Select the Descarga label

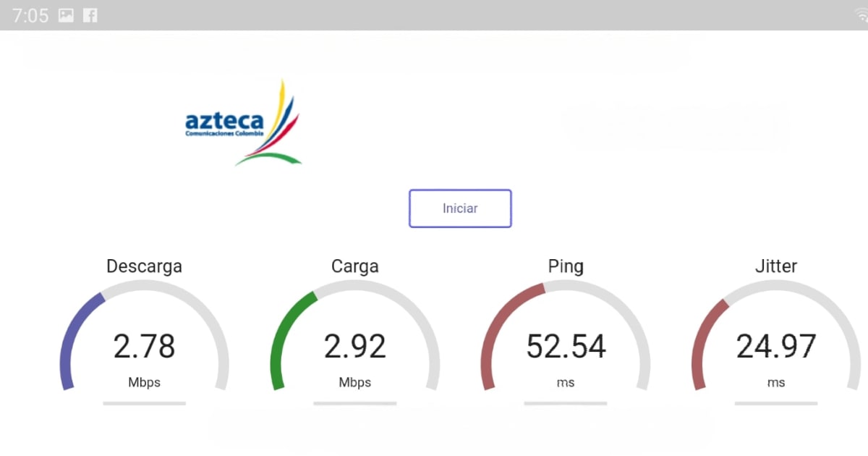point(144,266)
